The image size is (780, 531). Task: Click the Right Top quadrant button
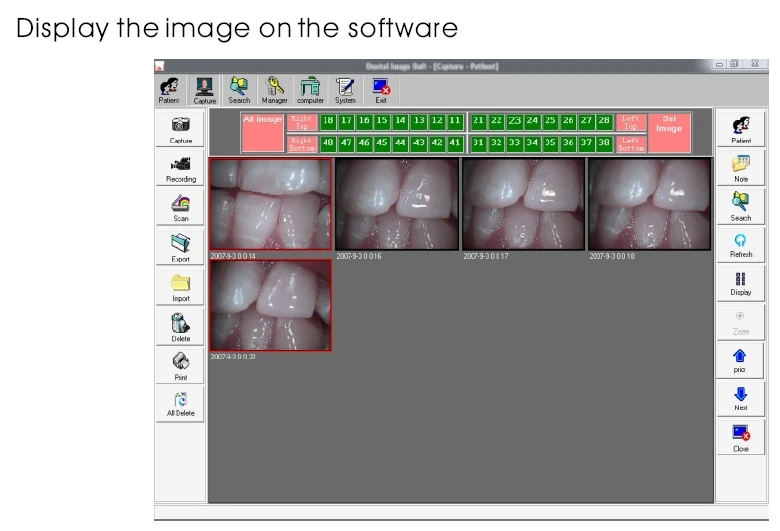click(301, 122)
